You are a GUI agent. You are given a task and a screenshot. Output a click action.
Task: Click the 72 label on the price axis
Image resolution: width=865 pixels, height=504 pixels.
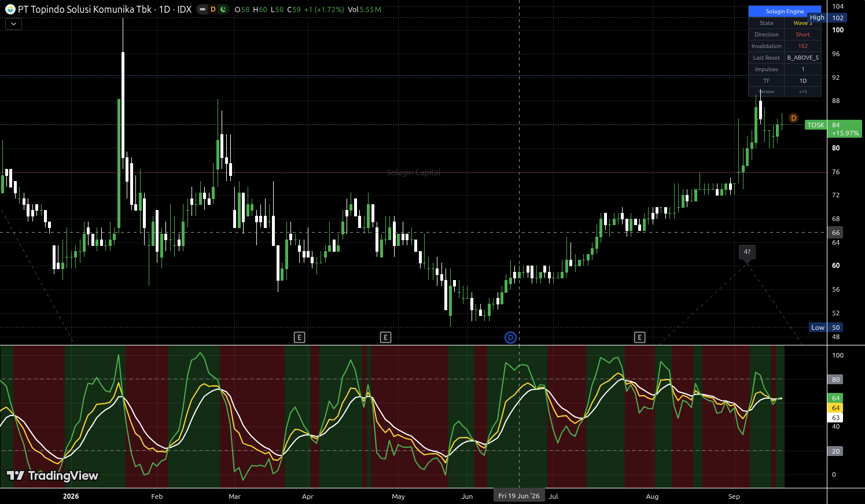click(836, 195)
